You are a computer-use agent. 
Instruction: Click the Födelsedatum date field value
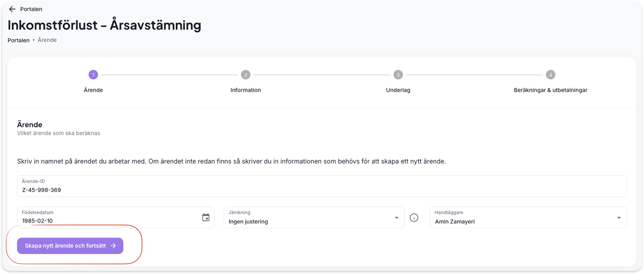(37, 221)
